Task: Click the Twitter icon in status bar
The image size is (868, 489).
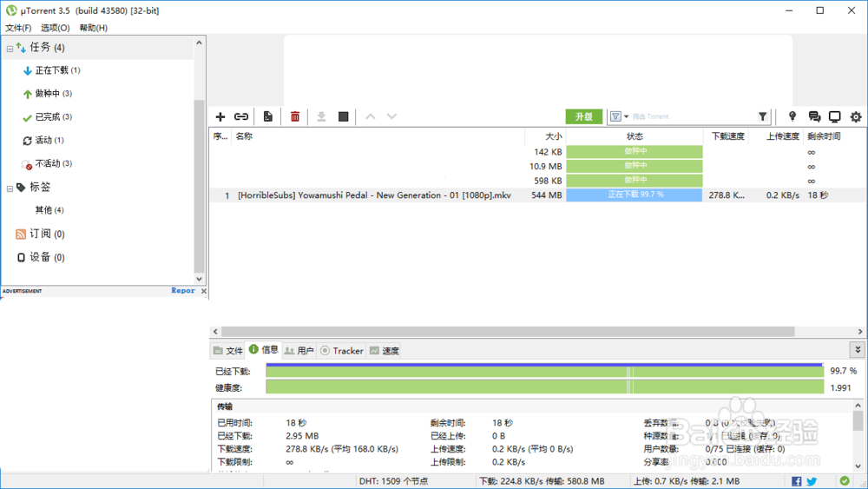Action: [812, 481]
